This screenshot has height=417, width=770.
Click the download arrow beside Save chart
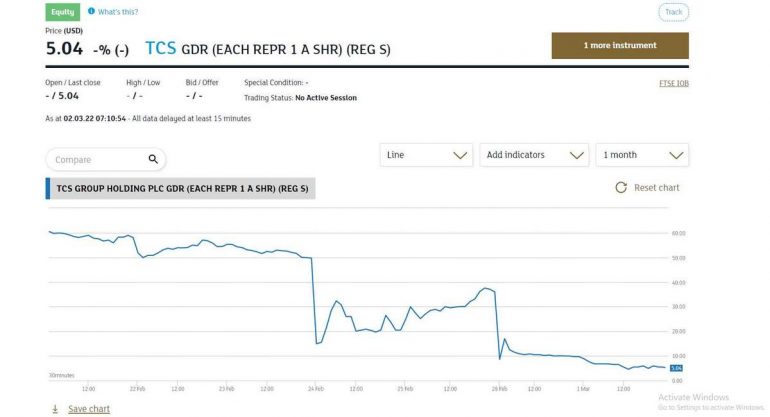tap(55, 409)
